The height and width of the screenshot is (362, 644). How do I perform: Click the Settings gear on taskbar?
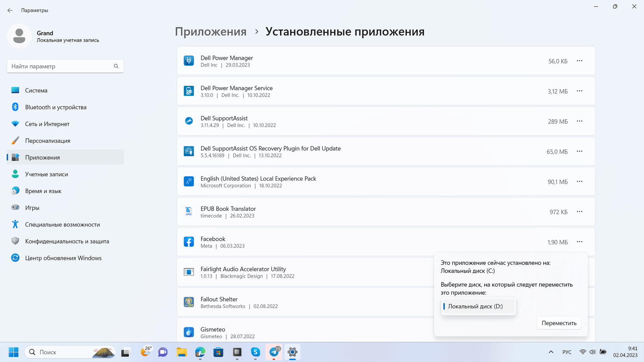[292, 352]
